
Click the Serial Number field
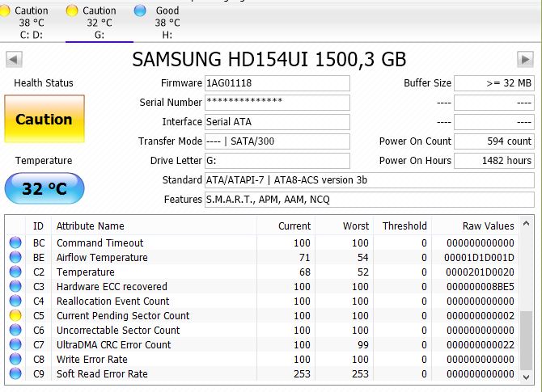point(277,103)
